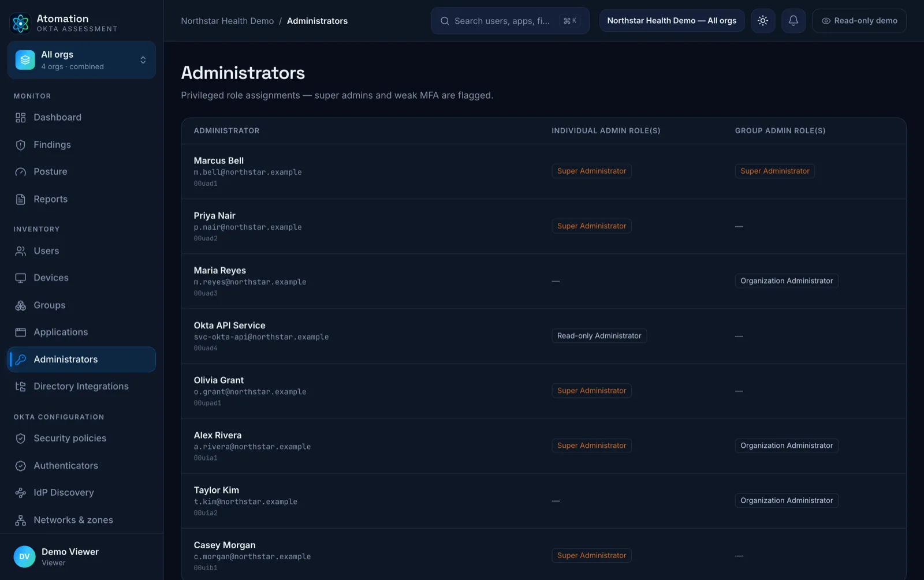Click Alex Rivera's Organization Administrator badge
Screen dimensions: 924x580
(787, 446)
